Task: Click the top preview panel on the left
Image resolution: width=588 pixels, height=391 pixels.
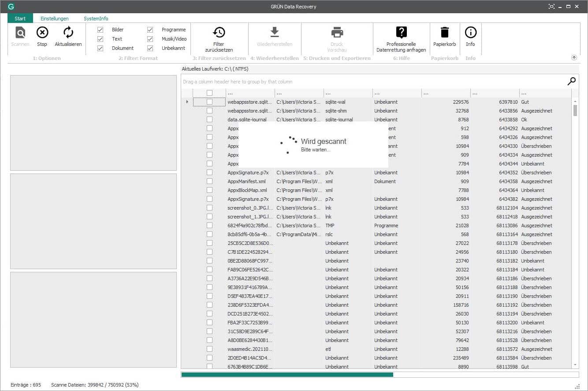Action: click(93, 123)
